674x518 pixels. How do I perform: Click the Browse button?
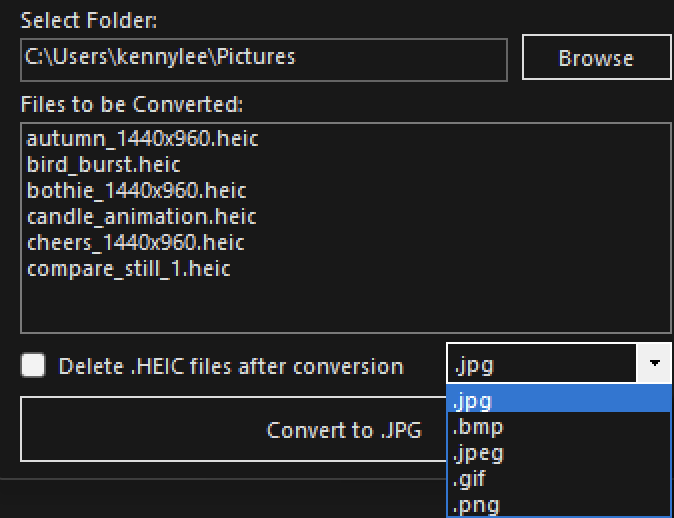(596, 58)
